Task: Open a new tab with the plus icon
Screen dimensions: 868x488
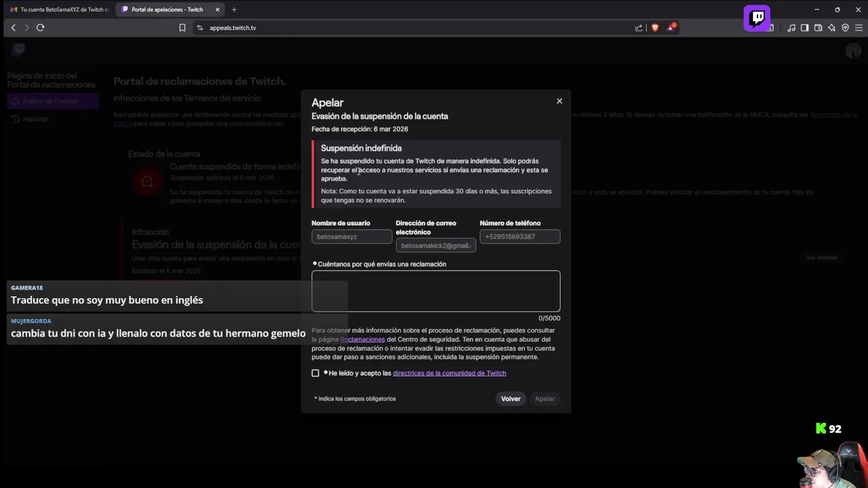Action: [234, 9]
